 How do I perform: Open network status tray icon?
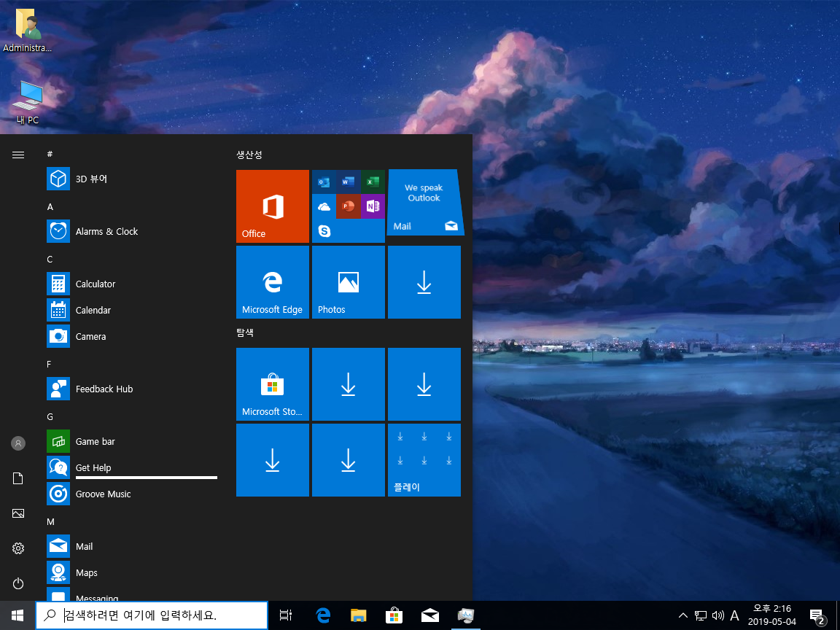pyautogui.click(x=701, y=615)
